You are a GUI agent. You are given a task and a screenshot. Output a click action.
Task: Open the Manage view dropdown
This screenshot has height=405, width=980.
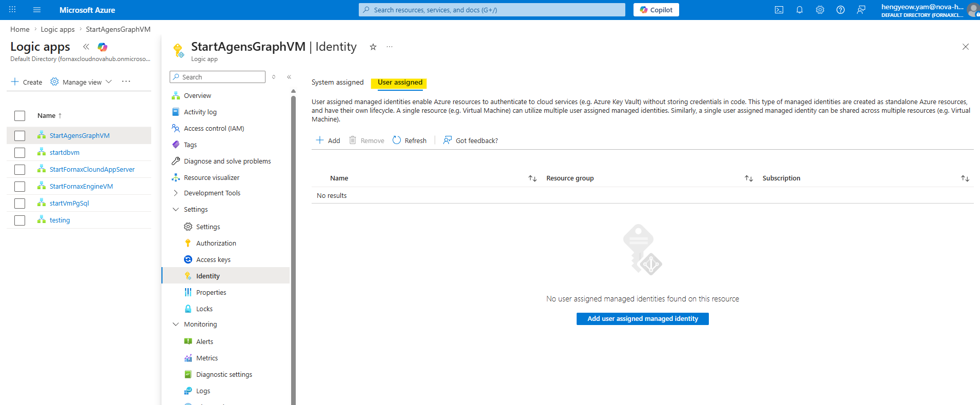click(x=81, y=82)
